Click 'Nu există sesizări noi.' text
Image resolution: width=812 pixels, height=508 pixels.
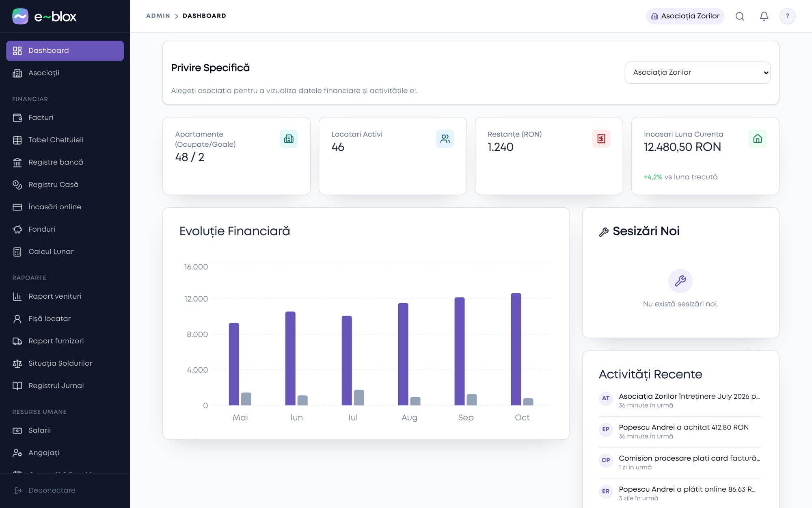[680, 304]
